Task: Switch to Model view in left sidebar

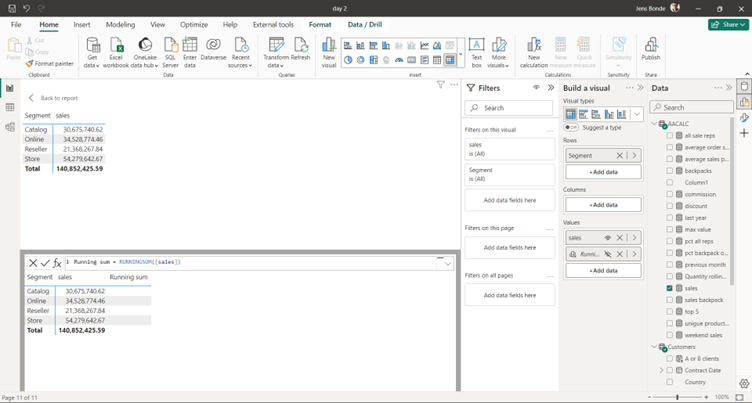Action: click(x=10, y=127)
